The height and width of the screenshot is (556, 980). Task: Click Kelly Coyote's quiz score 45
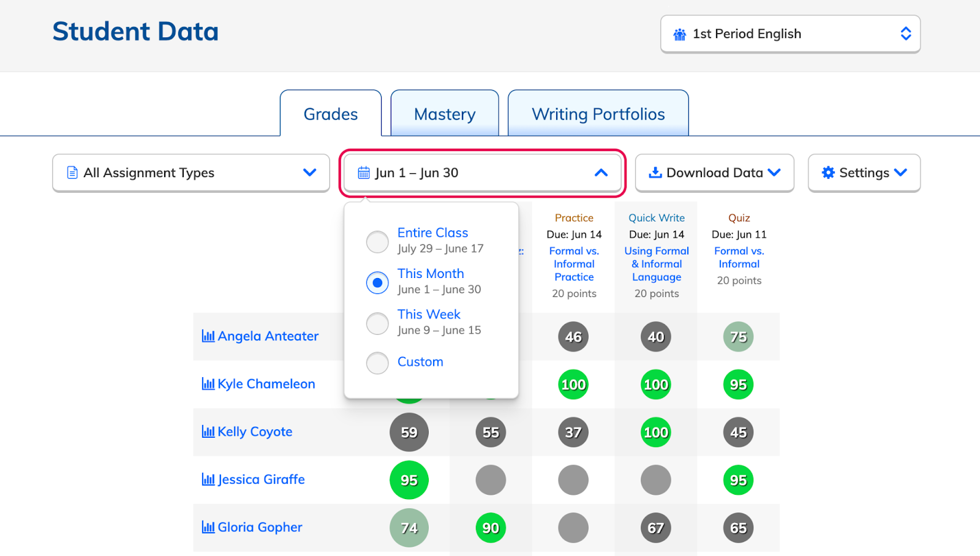[x=739, y=432]
